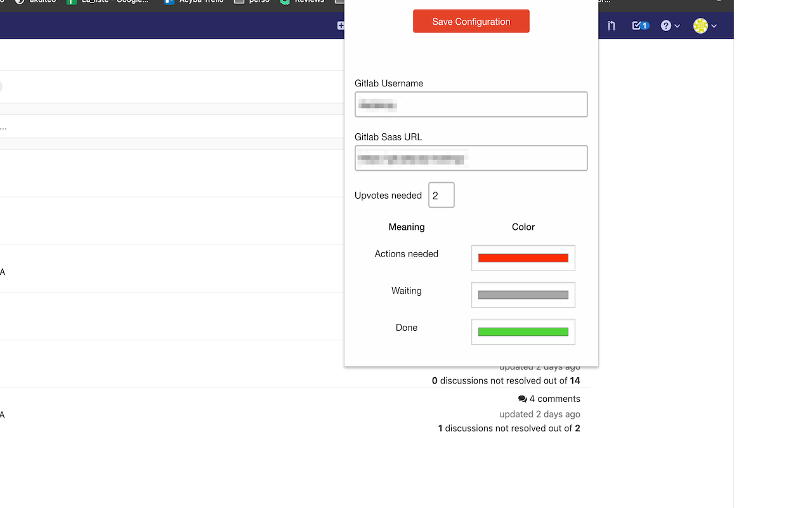This screenshot has width=812, height=508.
Task: Open the user avatar dropdown menu
Action: coord(705,25)
